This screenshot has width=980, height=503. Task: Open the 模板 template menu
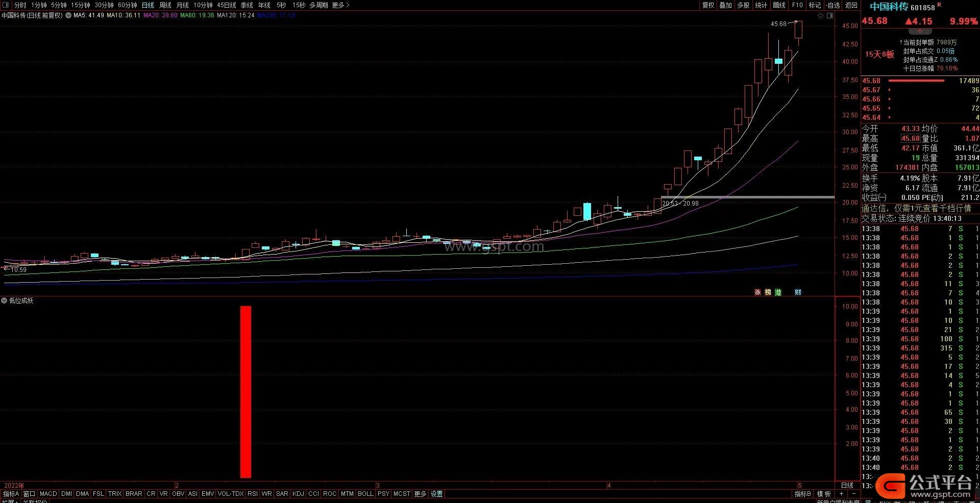pos(824,494)
